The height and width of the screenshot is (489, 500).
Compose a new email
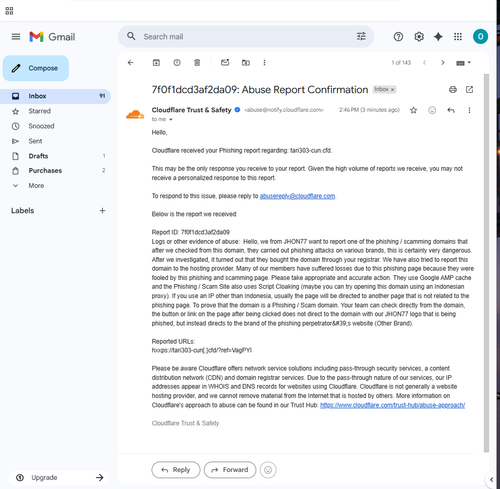tap(36, 68)
